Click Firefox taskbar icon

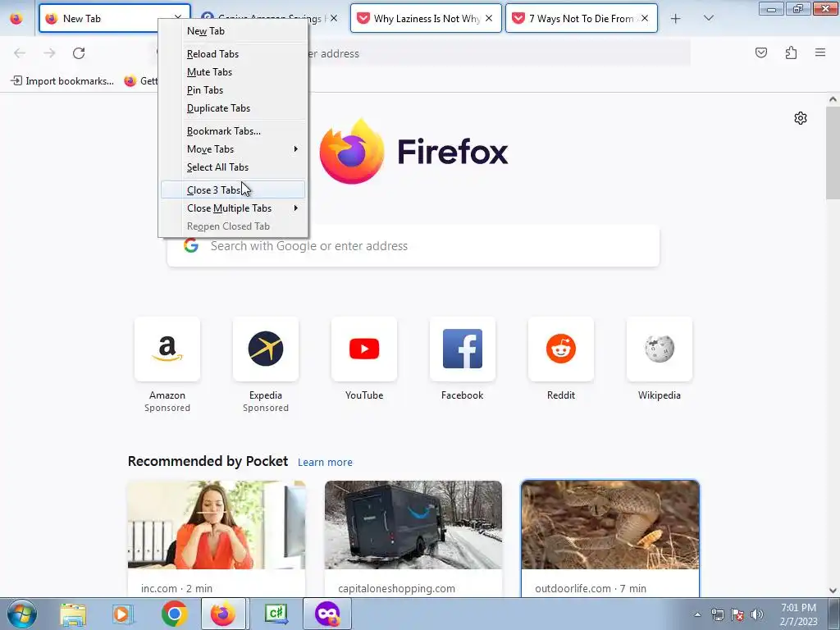pos(223,614)
